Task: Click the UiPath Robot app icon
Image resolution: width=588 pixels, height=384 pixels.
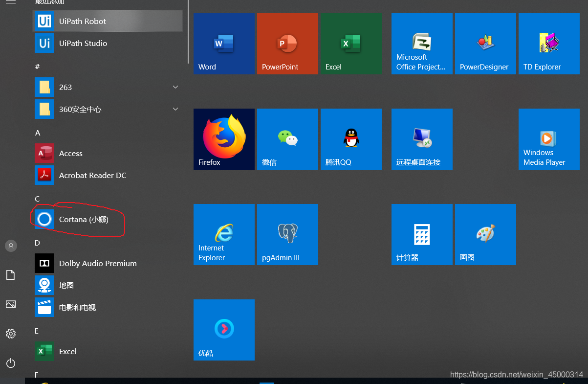Action: point(44,21)
